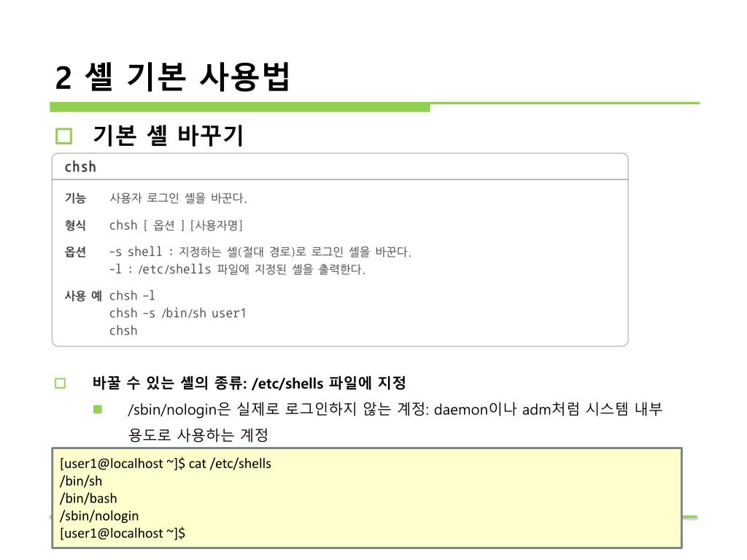Select the syntax 'chsh [ 옵션 ] [사용자명]'
The height and width of the screenshot is (560, 747).
click(177, 225)
